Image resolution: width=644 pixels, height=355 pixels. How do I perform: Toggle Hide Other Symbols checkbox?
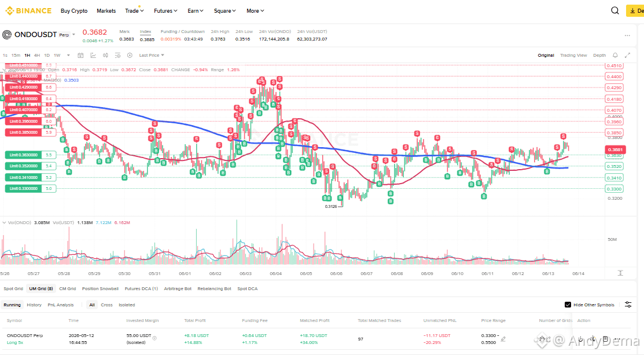coord(568,305)
